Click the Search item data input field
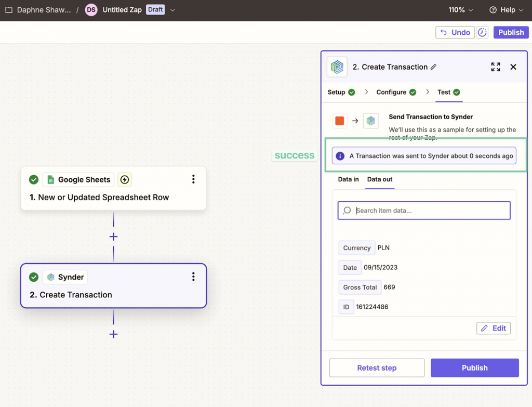The image size is (532, 407). [x=424, y=210]
